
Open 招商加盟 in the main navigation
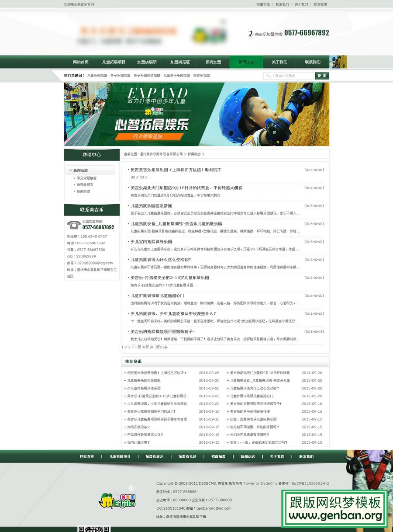(x=213, y=62)
